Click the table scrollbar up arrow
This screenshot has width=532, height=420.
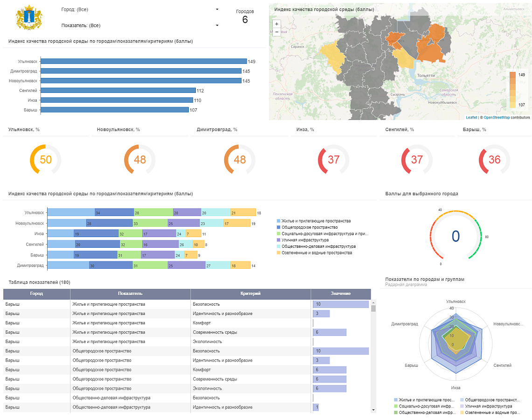pos(373,302)
